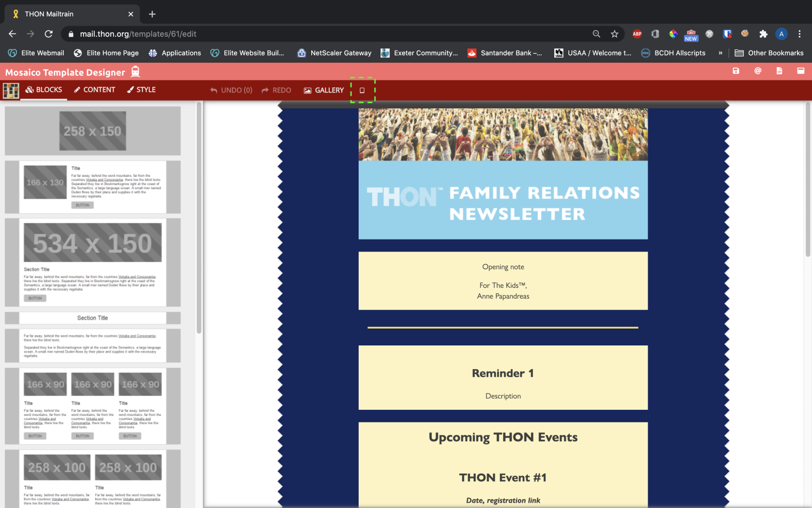Open the Office extension icon

pos(655,34)
